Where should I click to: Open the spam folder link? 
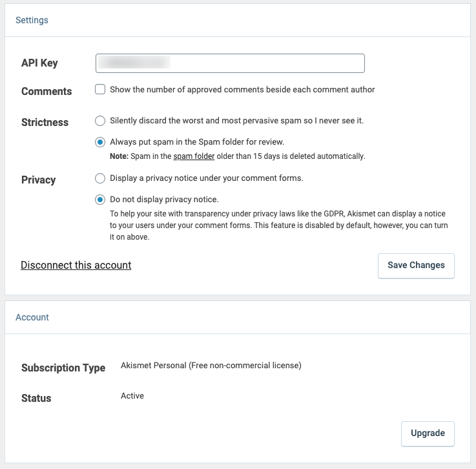(194, 156)
